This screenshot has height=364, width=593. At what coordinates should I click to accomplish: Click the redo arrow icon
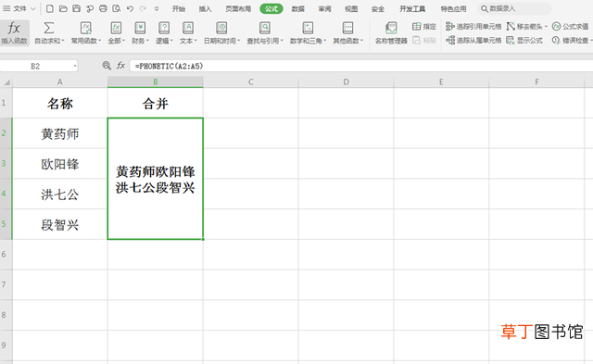coord(143,8)
